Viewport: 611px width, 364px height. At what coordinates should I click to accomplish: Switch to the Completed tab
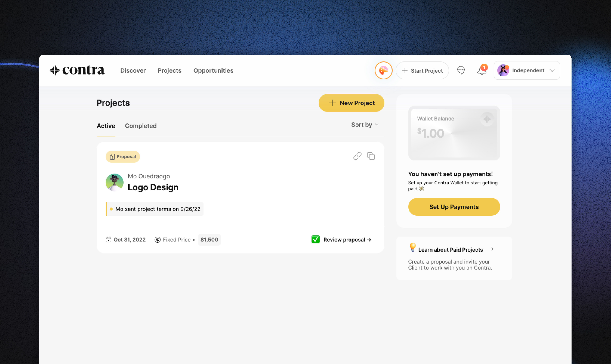(x=141, y=126)
